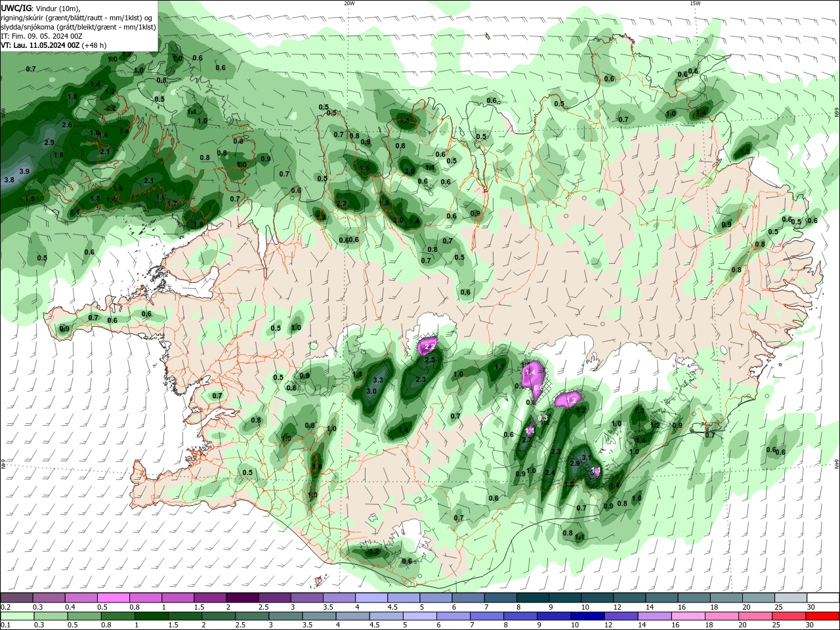The width and height of the screenshot is (840, 630).
Task: Pick the deep navy blue swatch labeled 10
Action: 588,616
